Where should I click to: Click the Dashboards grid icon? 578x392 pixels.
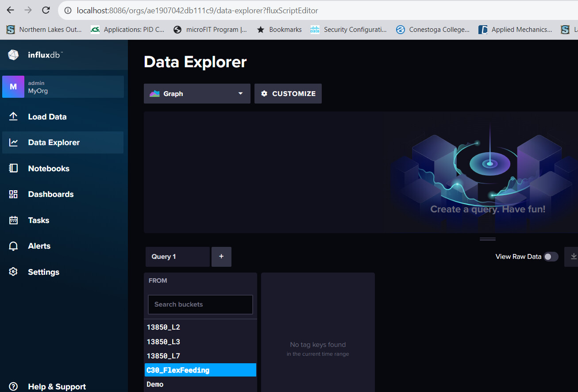click(13, 194)
